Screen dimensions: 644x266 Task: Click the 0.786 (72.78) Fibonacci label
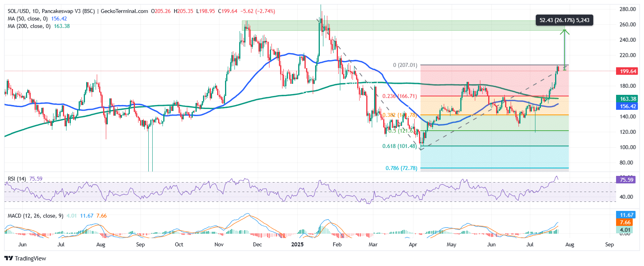(401, 168)
